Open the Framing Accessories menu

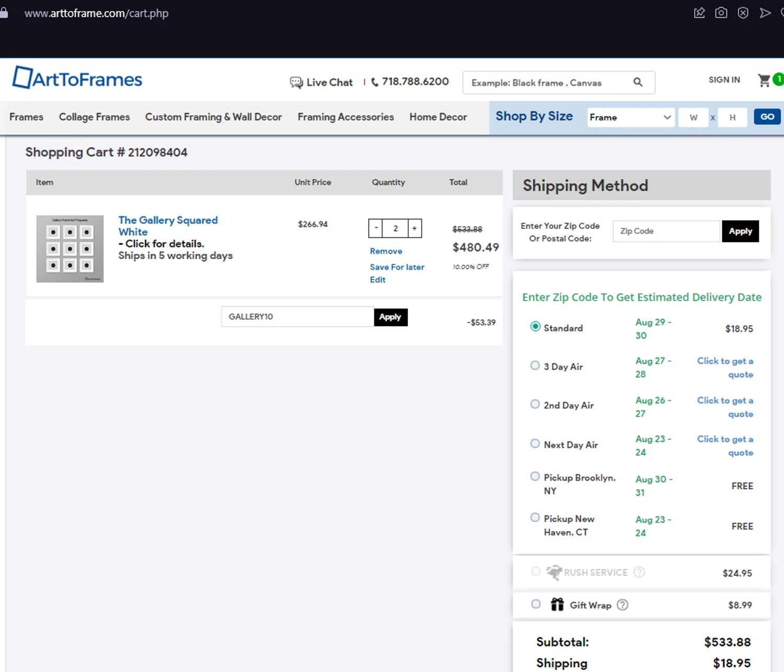click(345, 117)
